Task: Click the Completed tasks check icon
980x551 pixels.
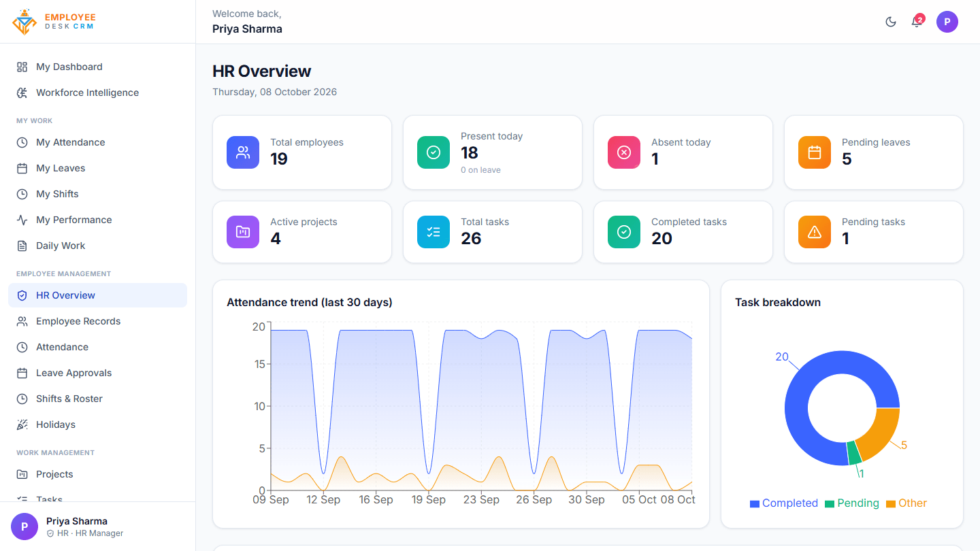Action: click(624, 232)
